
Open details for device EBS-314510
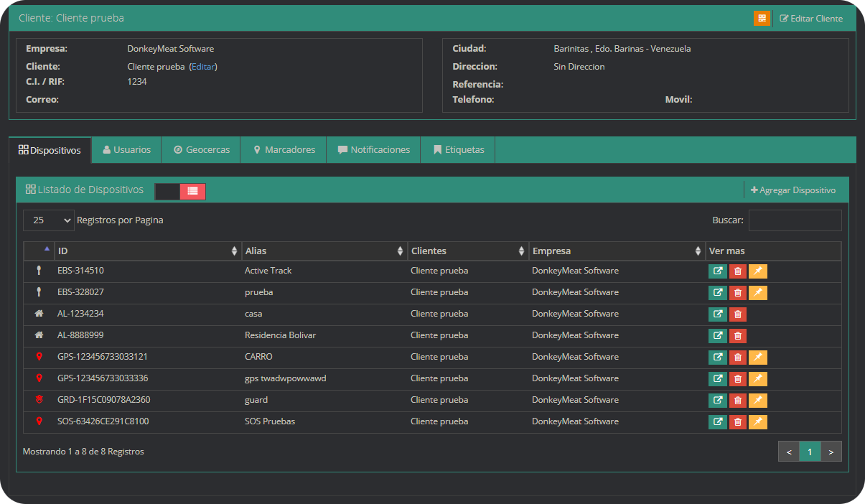coord(717,271)
